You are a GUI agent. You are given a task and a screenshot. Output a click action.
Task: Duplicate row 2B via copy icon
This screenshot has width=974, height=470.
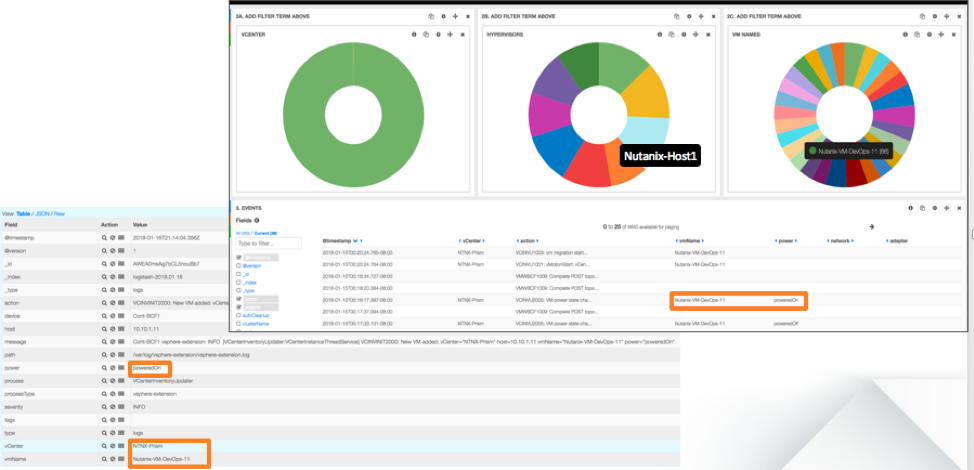[676, 17]
